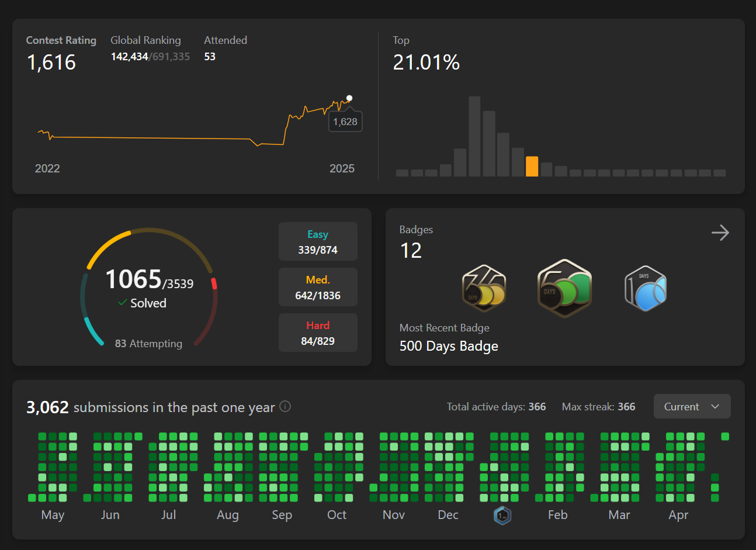The height and width of the screenshot is (550, 756).
Task: Click the January badge icon under heatmap
Action: tap(502, 516)
